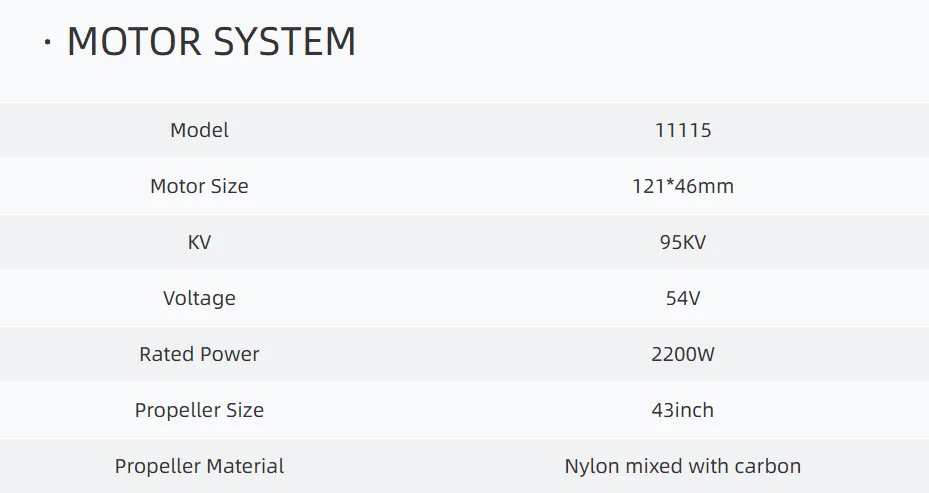Click the KV row label
The image size is (929, 493).
click(199, 242)
